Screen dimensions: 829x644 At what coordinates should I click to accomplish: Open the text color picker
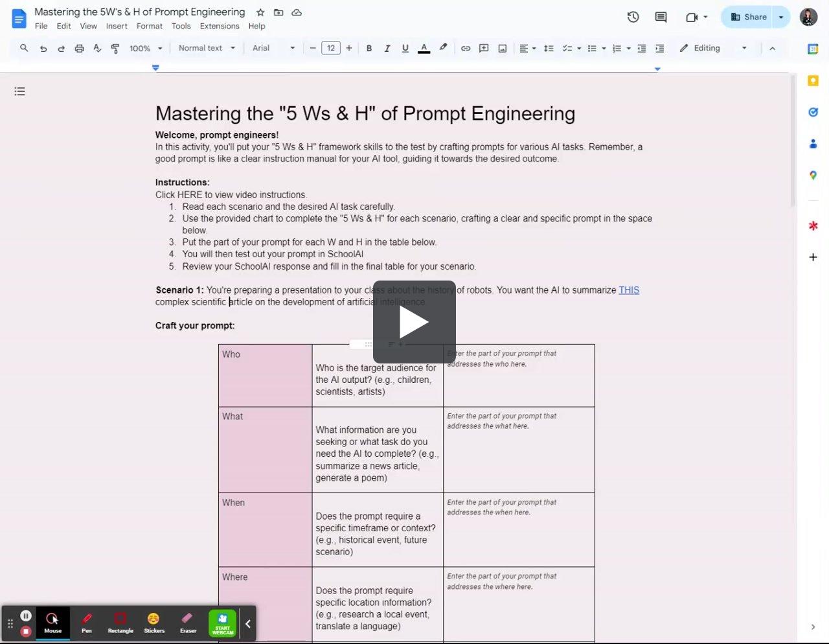pos(424,48)
